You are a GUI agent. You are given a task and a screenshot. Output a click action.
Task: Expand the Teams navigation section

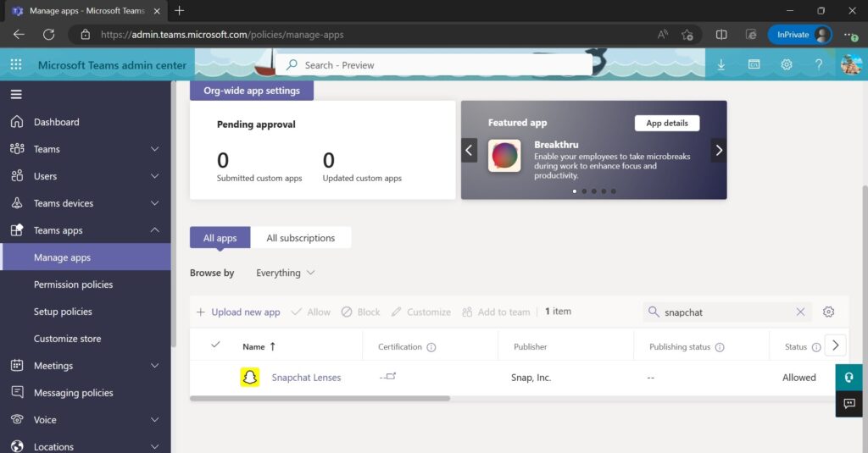(x=154, y=149)
